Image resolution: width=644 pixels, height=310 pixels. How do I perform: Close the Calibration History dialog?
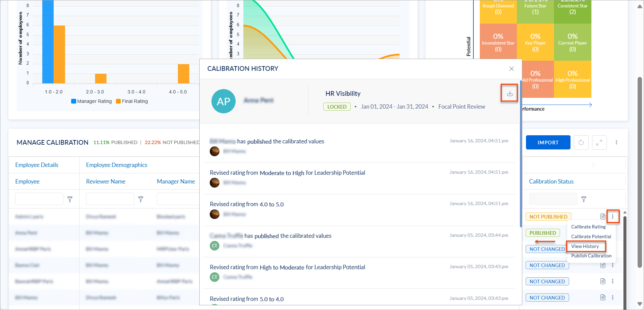[511, 69]
